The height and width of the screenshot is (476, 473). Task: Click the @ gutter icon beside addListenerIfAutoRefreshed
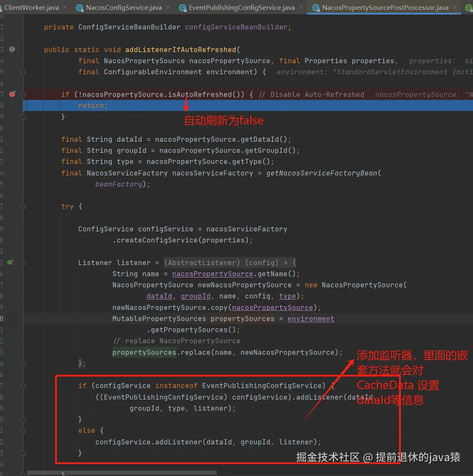pos(12,49)
